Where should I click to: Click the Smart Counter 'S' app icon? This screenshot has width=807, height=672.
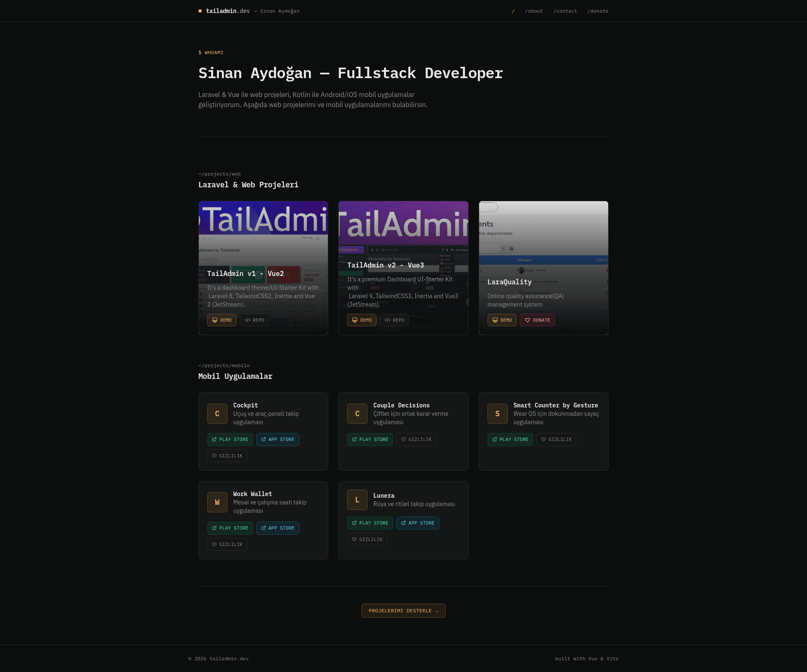498,414
